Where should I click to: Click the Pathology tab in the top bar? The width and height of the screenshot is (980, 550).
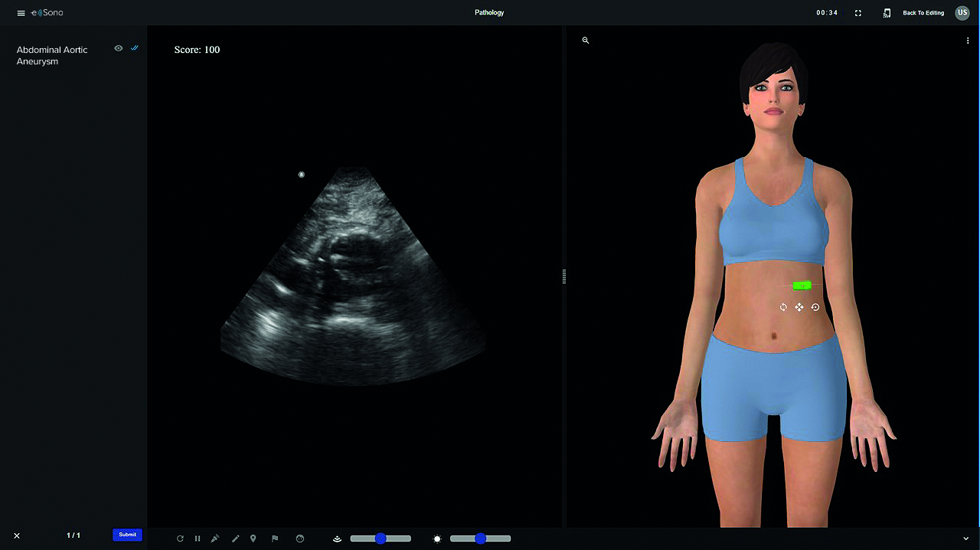[x=489, y=12]
